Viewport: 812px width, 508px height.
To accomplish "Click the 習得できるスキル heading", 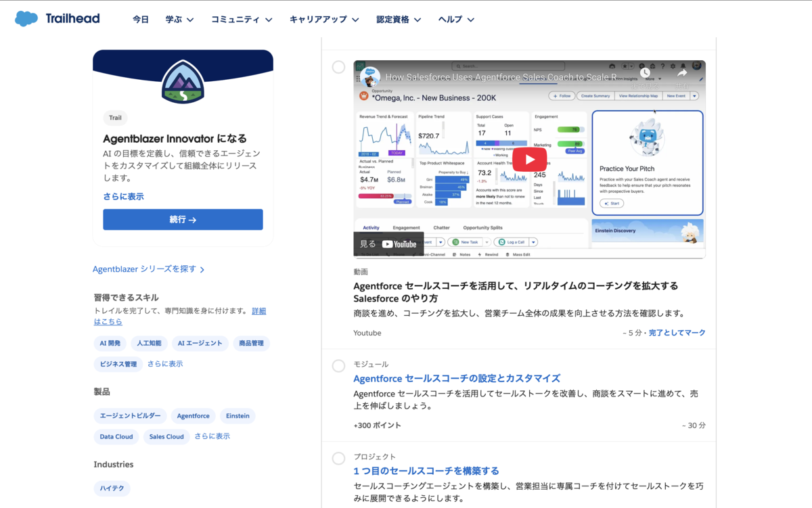I will coord(127,298).
